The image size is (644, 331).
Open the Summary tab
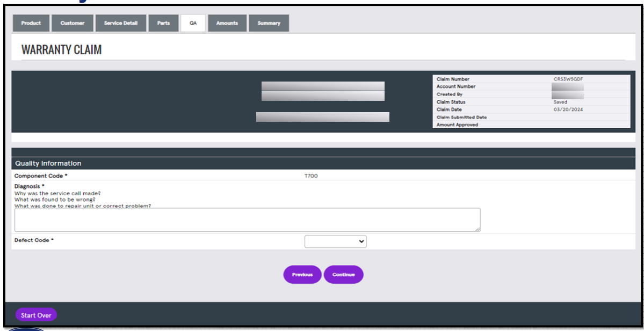[x=269, y=23]
